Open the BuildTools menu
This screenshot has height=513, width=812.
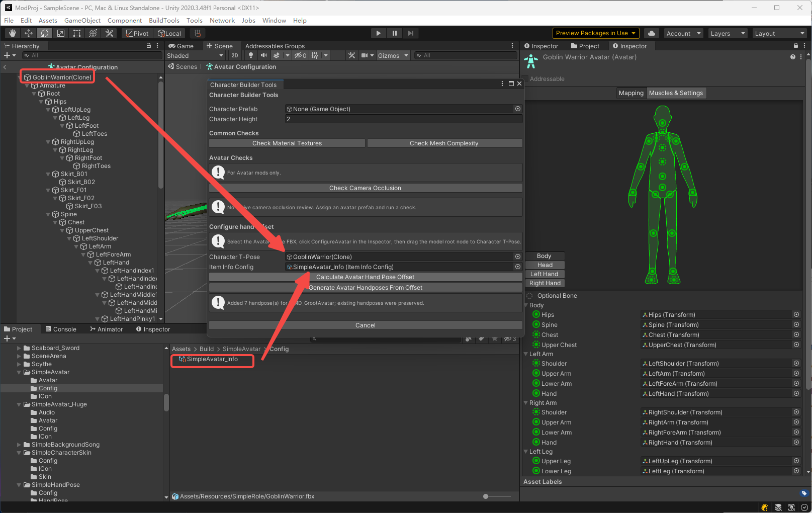[164, 21]
